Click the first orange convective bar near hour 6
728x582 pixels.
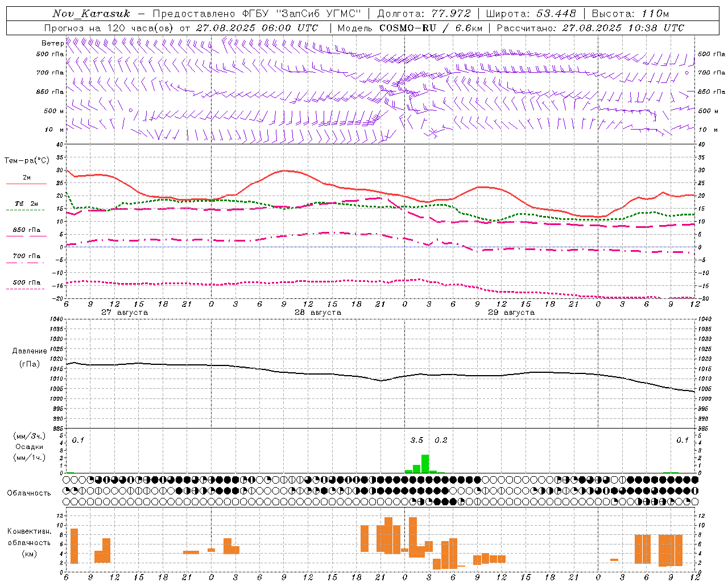pos(74,546)
